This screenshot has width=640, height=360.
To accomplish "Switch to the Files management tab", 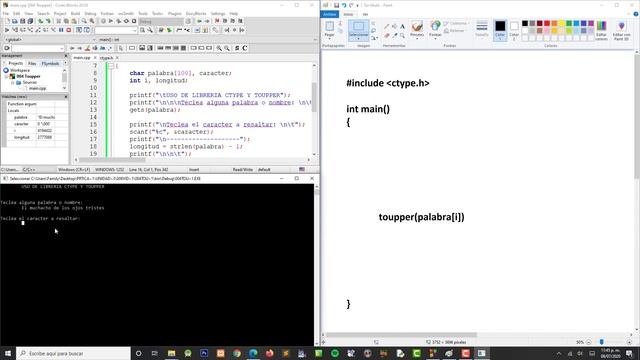I will click(x=32, y=64).
